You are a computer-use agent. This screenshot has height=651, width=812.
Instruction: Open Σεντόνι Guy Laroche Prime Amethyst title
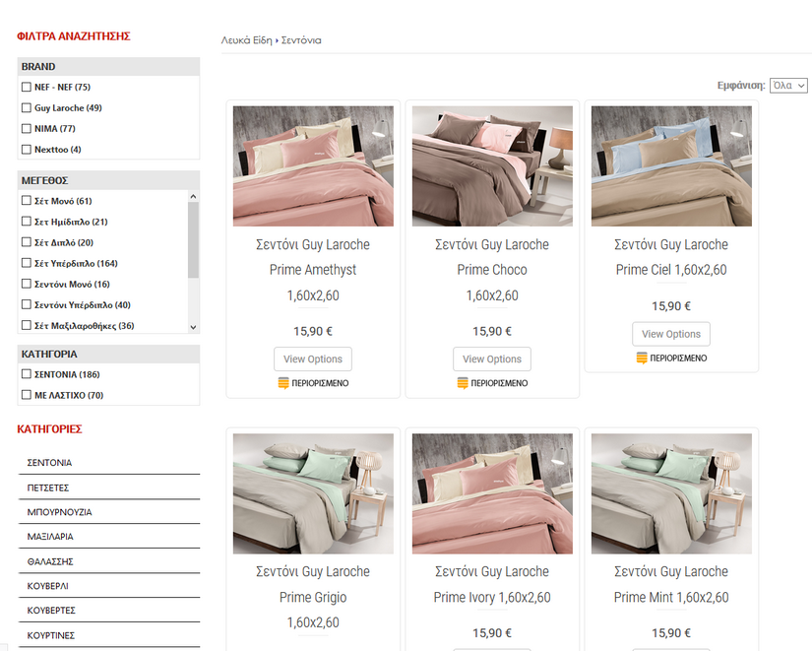[313, 270]
